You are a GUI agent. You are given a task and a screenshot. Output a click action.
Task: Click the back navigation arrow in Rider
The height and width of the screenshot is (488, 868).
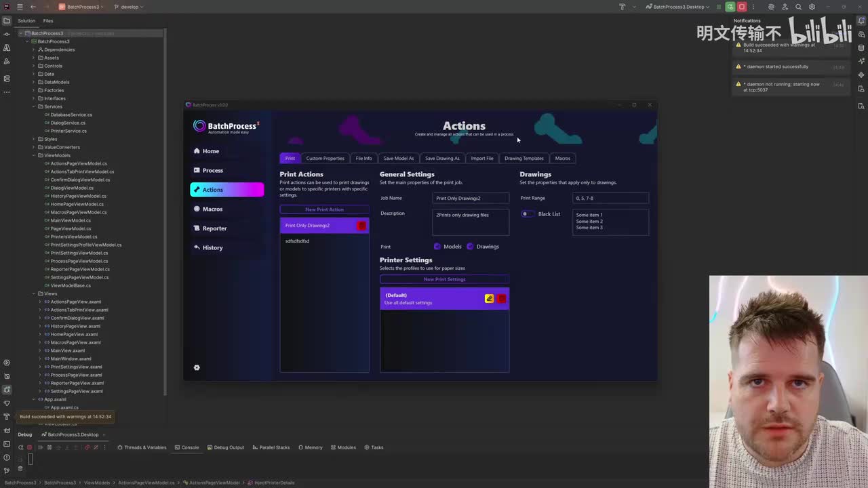click(33, 7)
